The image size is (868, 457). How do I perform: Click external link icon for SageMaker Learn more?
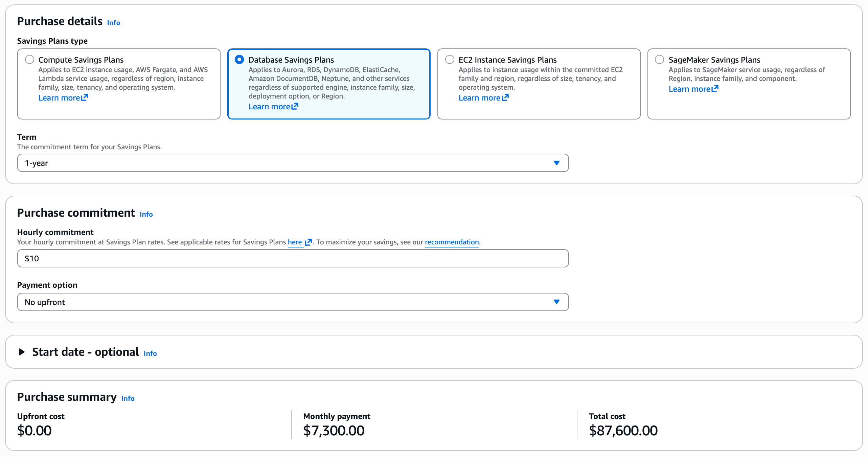(715, 89)
